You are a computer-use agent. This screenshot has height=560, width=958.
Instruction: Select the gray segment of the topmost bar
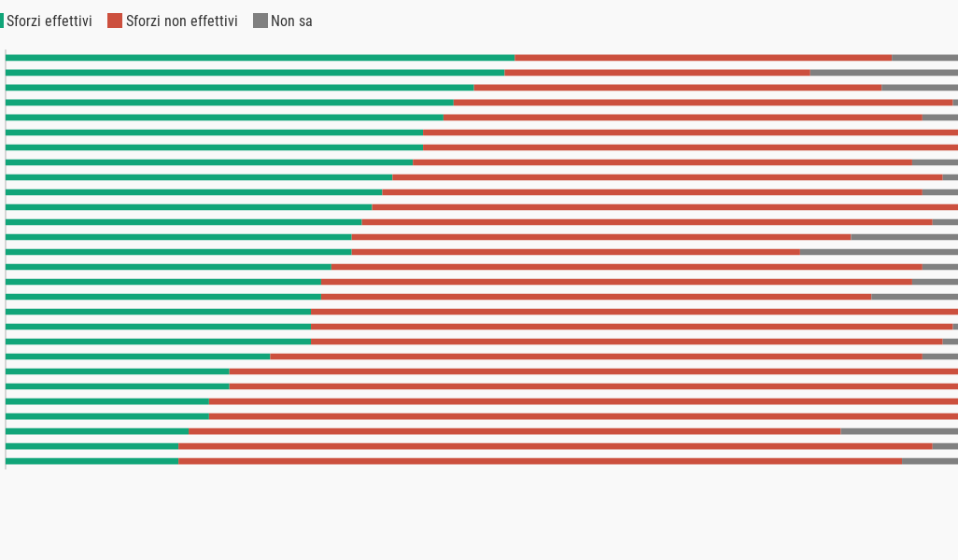point(924,58)
